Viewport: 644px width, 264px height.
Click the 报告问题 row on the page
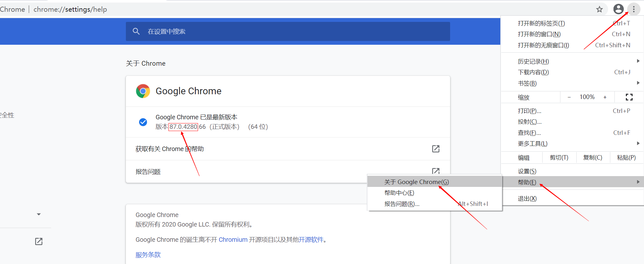(x=288, y=172)
